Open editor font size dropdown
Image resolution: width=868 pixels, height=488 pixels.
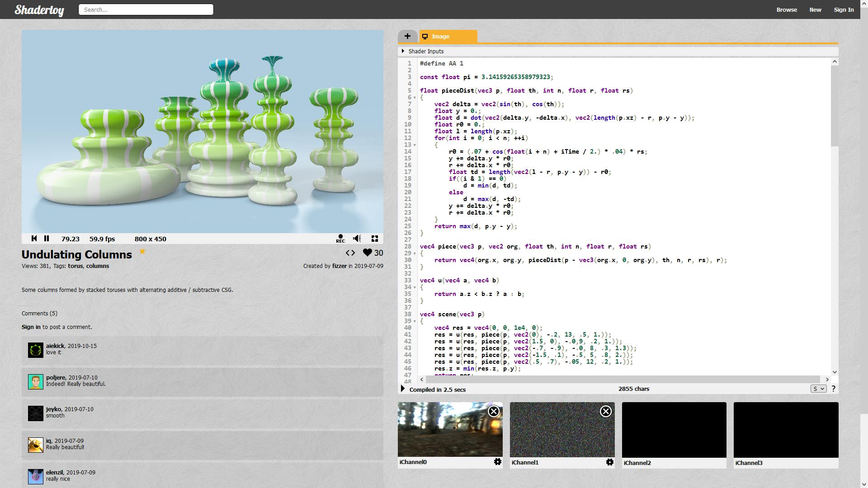tap(818, 389)
